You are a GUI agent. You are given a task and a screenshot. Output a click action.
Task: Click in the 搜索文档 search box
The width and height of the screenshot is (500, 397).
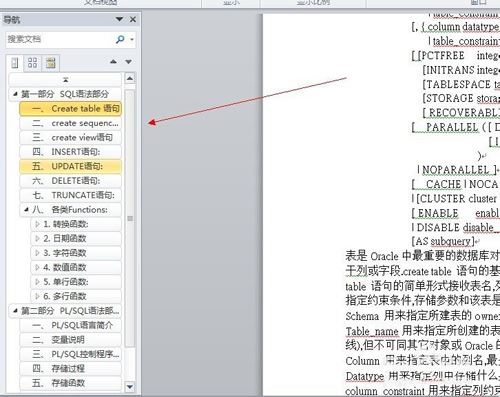[60, 39]
